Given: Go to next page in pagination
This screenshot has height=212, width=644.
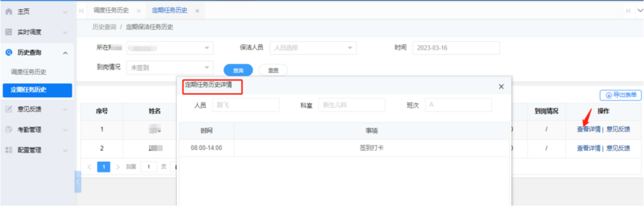Looking at the screenshot, I should [117, 166].
